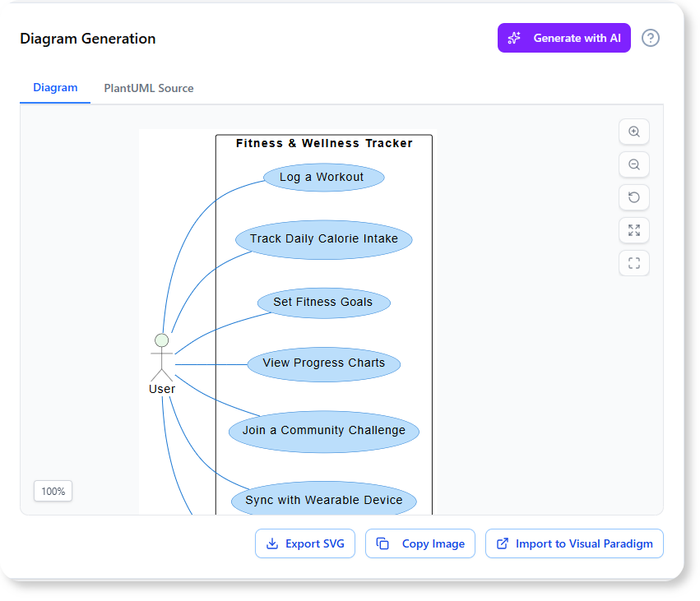Select the Track Daily Calorie Intake ellipse
This screenshot has width=700, height=601.
324,239
